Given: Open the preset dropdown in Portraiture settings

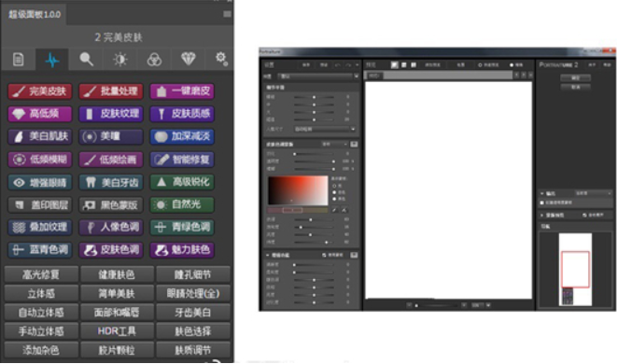Looking at the screenshot, I should (318, 76).
